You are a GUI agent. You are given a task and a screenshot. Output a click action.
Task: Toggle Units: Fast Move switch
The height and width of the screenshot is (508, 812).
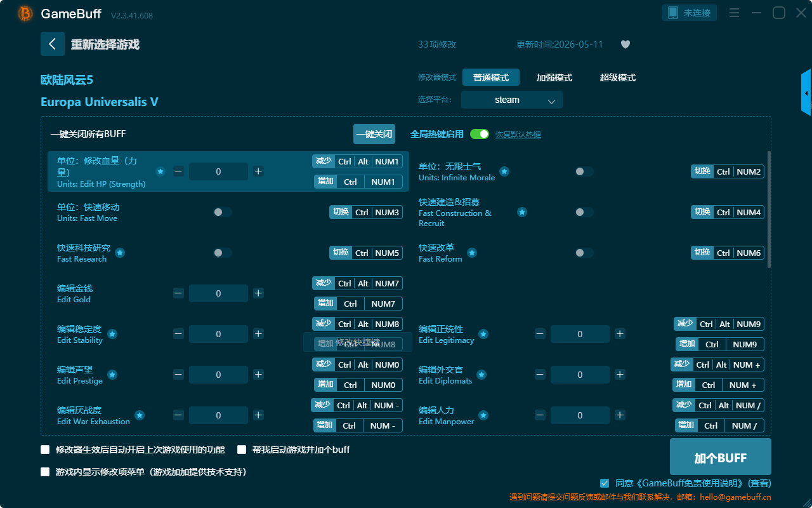[223, 212]
